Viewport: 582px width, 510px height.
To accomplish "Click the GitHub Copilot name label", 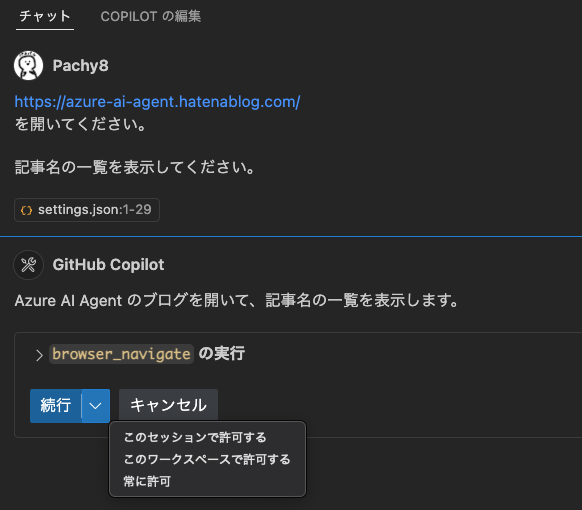I will click(108, 265).
